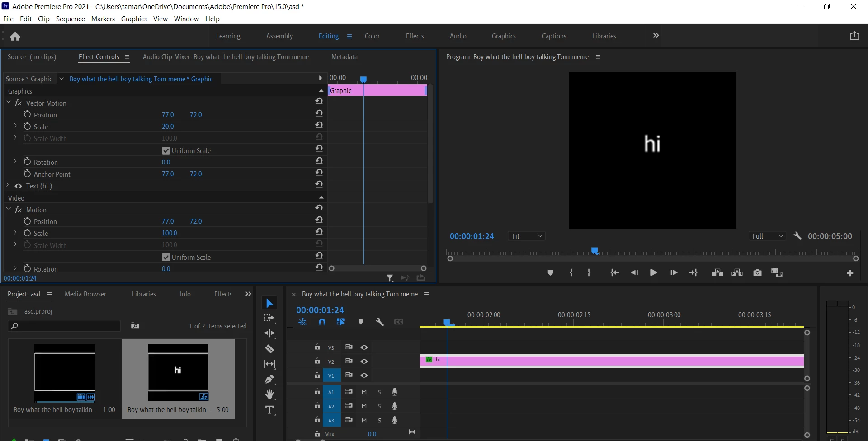Image resolution: width=868 pixels, height=441 pixels.
Task: Expand the Text (hi) properties
Action: (x=8, y=185)
